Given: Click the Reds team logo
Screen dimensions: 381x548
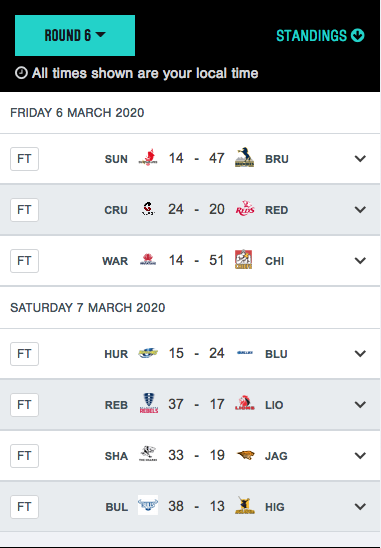Looking at the screenshot, I should tap(245, 209).
